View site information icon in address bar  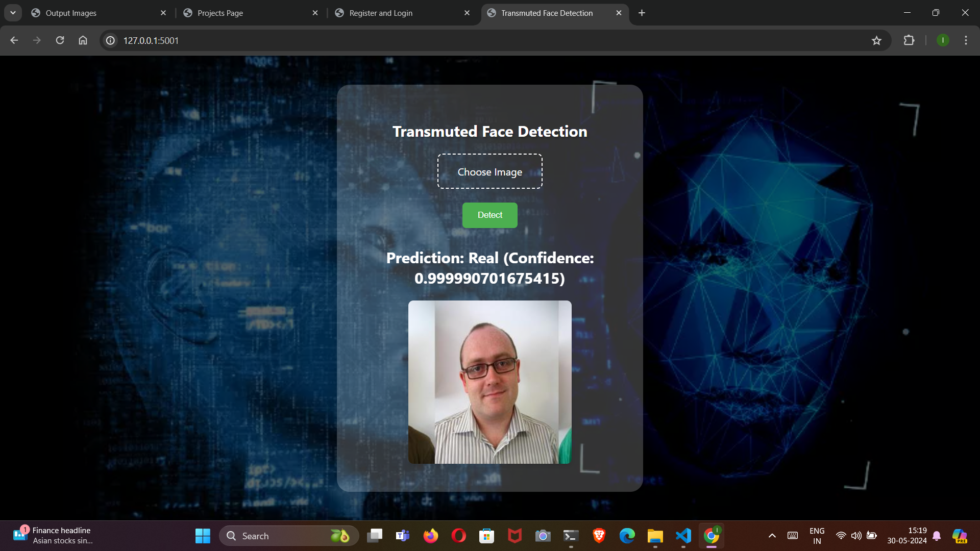click(x=110, y=40)
